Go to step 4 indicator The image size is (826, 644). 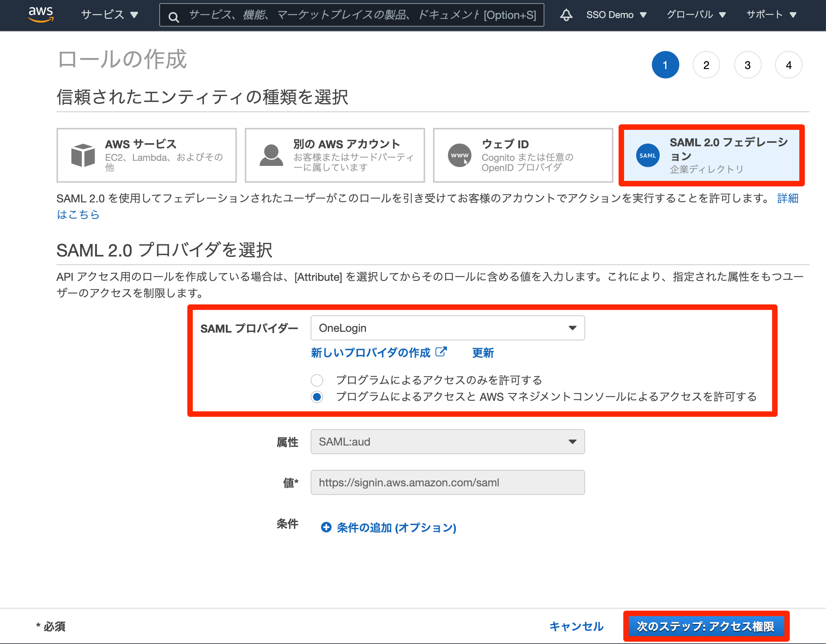(x=789, y=65)
